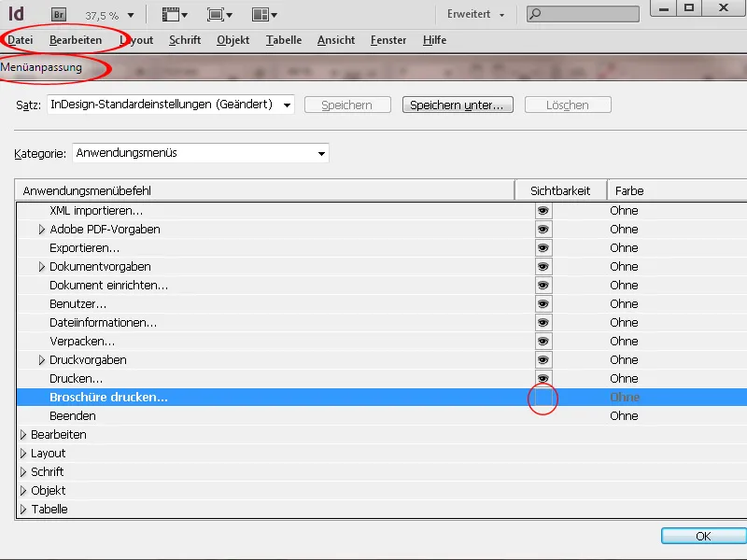This screenshot has width=747, height=560.
Task: Change the Farbe value of XML importieren
Action: click(x=624, y=211)
